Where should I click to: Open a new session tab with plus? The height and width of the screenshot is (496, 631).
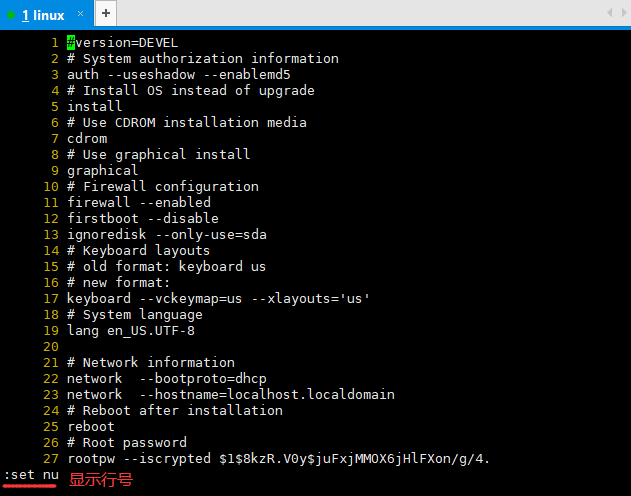coord(105,14)
